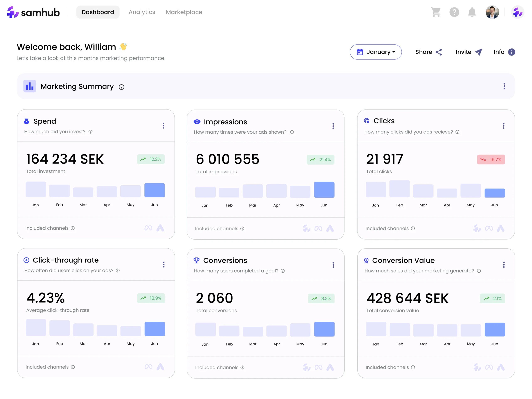Click the samhub logo link
532x399 pixels.
pyautogui.click(x=33, y=12)
